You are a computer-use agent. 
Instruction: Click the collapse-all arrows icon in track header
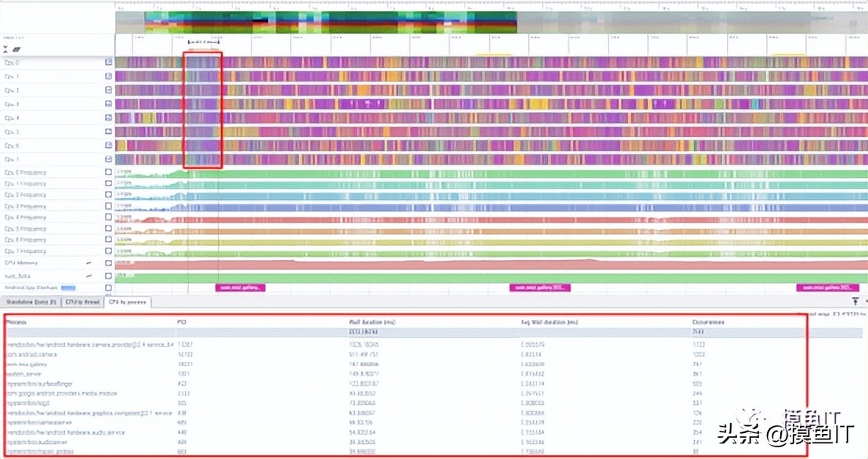tap(6, 48)
